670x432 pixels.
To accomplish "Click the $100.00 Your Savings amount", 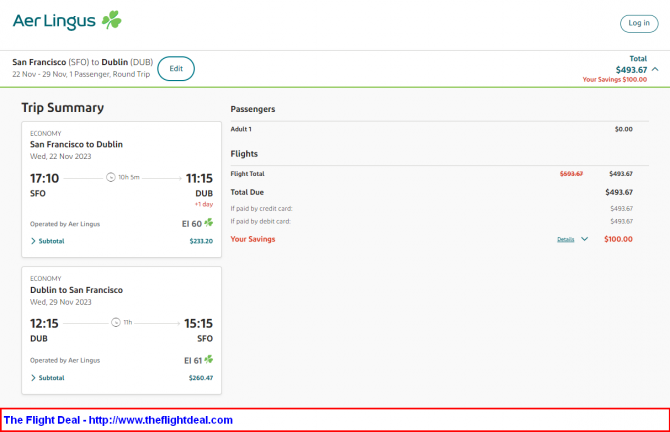I will pos(618,239).
